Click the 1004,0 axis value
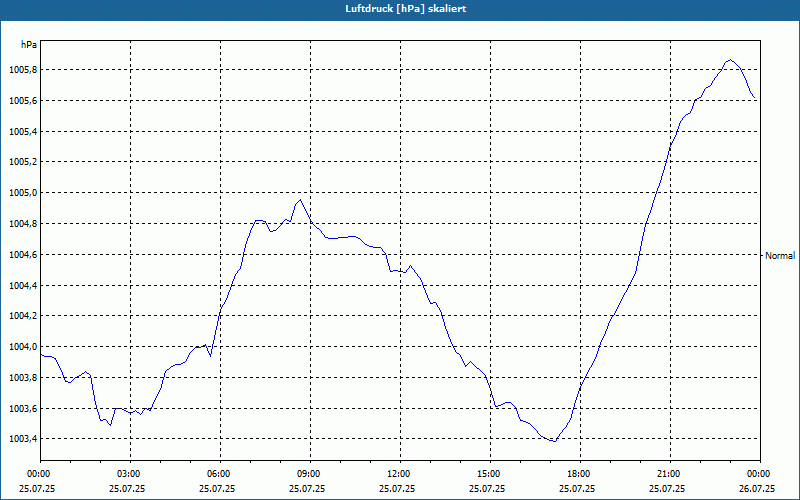This screenshot has height=500, width=800. coord(23,347)
